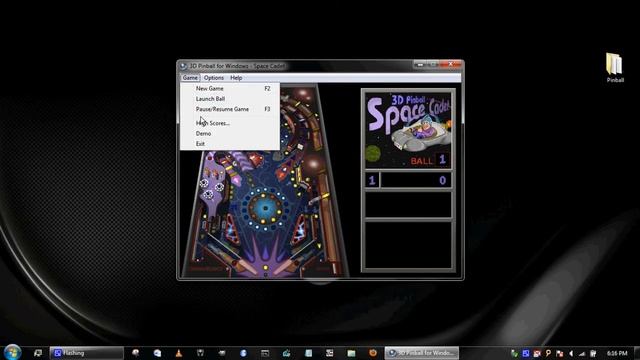Click the blue globe taskbar icon
640x360 pixels.
point(243,353)
